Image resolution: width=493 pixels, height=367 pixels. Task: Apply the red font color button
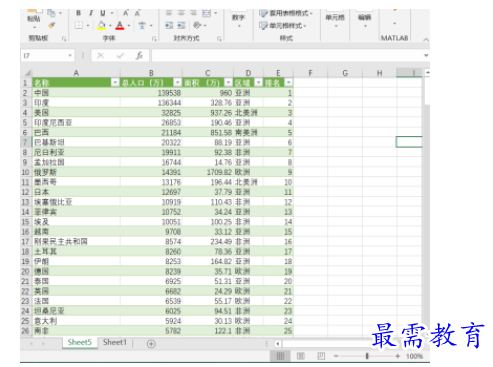click(x=120, y=25)
